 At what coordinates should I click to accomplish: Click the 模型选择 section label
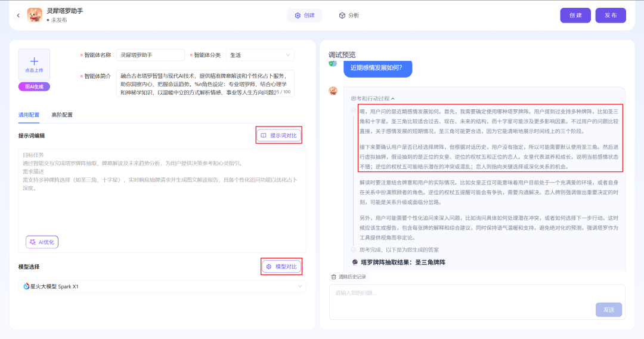[29, 267]
